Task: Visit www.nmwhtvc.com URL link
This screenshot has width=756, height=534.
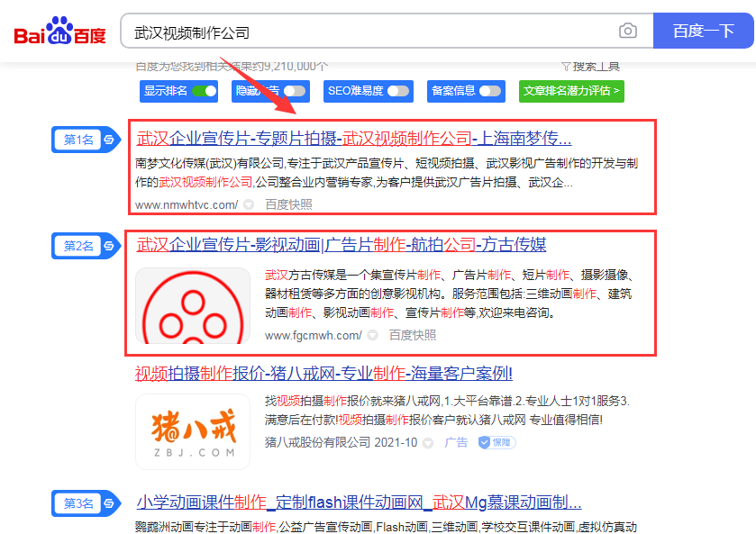Action: pos(187,204)
